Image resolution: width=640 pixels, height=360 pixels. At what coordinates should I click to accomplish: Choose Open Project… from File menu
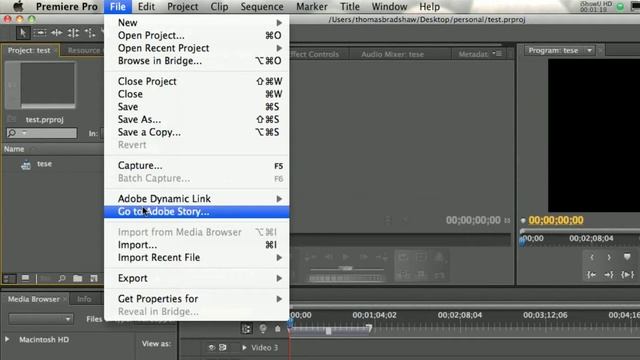click(197, 36)
